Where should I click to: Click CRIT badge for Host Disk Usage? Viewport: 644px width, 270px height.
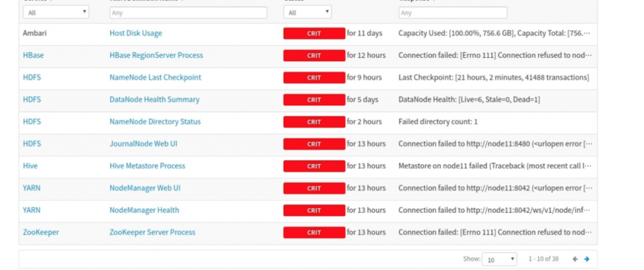(314, 33)
